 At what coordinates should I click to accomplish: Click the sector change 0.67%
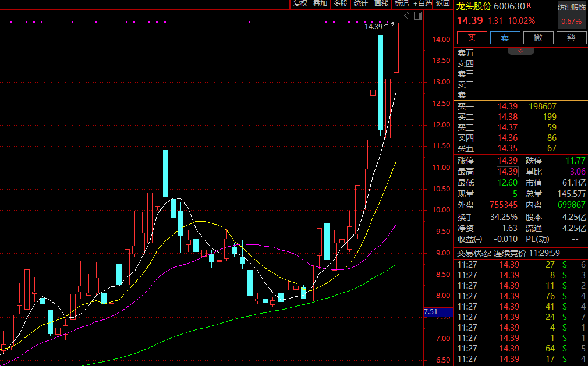(572, 22)
